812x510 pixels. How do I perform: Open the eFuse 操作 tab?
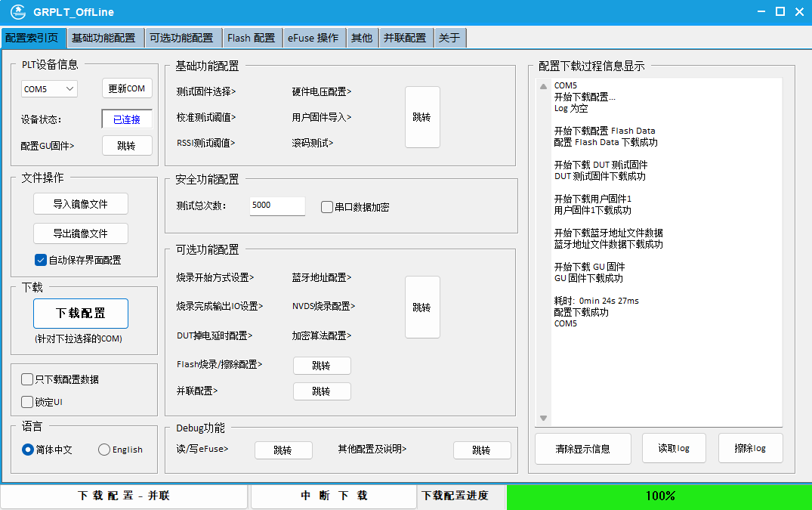(313, 38)
